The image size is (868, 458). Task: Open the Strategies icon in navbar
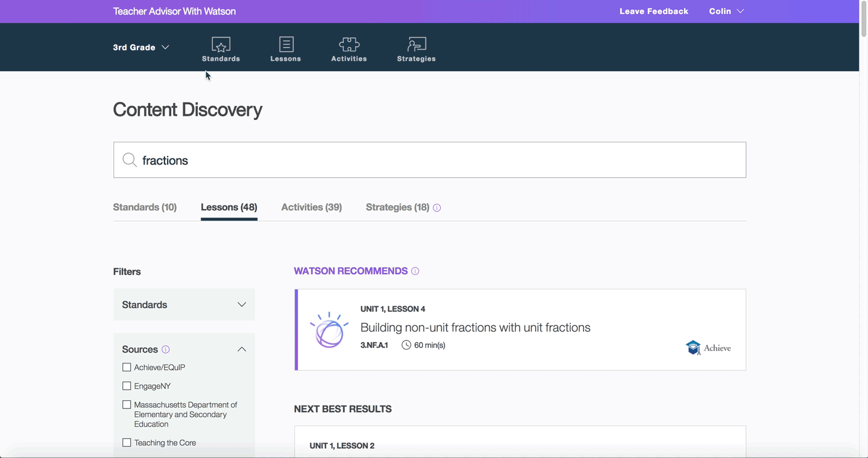coord(417,45)
